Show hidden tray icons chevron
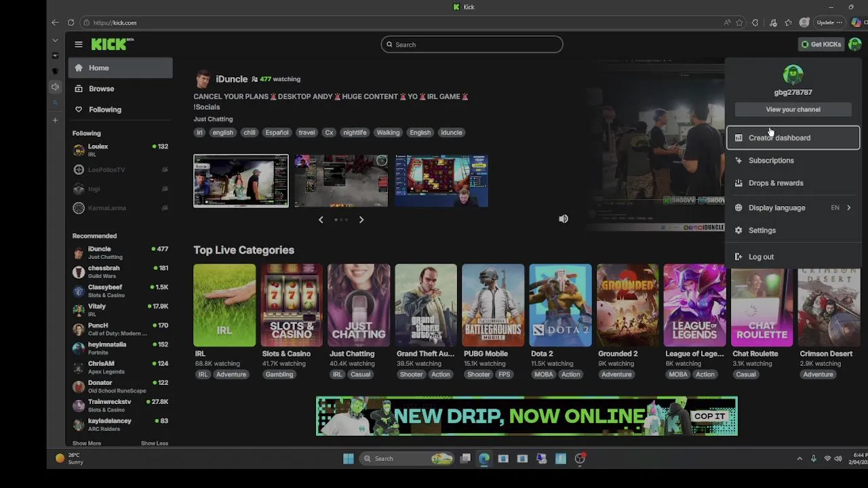Screen dimensions: 868x488 800,459
